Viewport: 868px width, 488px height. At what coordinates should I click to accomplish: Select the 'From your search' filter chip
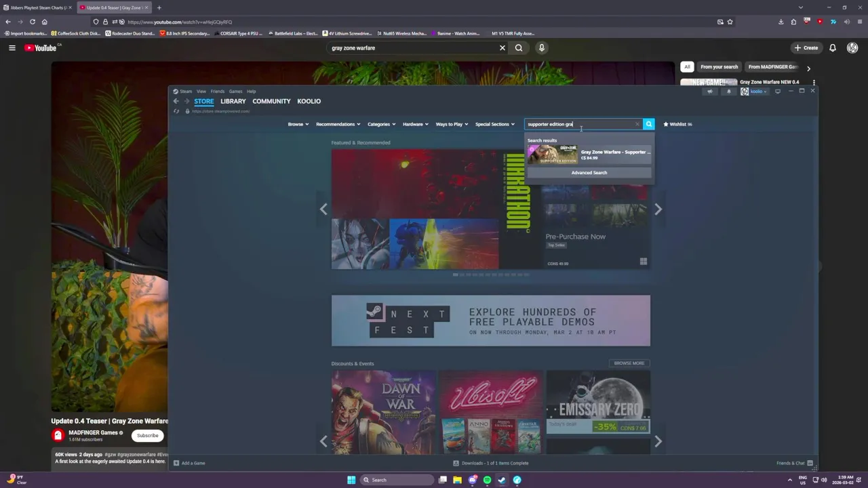pos(719,66)
